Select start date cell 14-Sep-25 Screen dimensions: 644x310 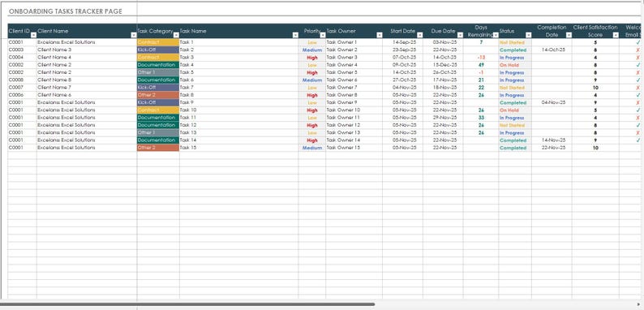pos(402,42)
